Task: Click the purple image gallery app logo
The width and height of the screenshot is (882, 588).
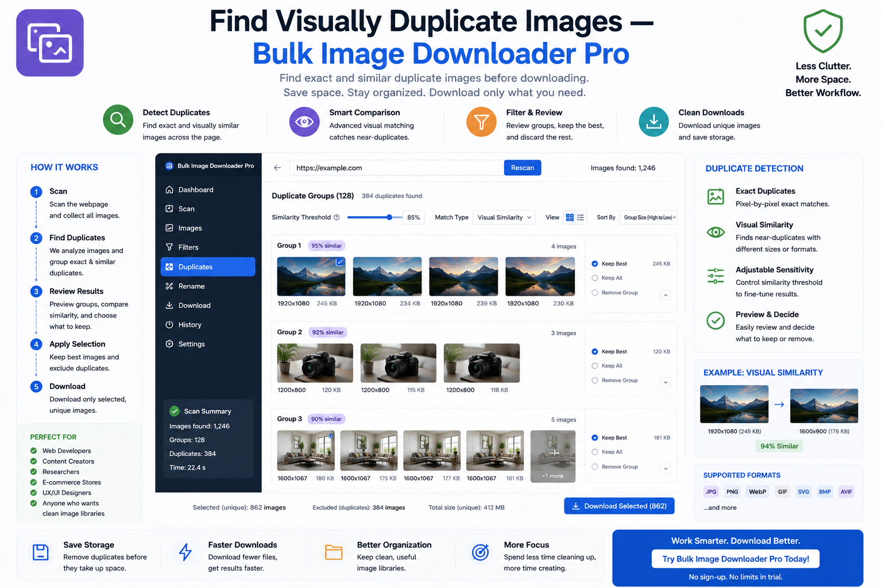Action: [x=50, y=43]
